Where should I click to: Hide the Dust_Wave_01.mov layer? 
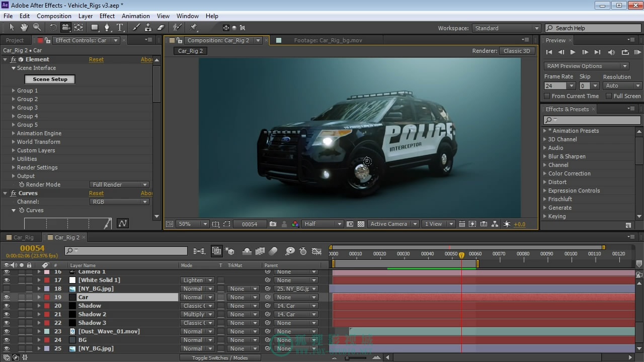7,331
